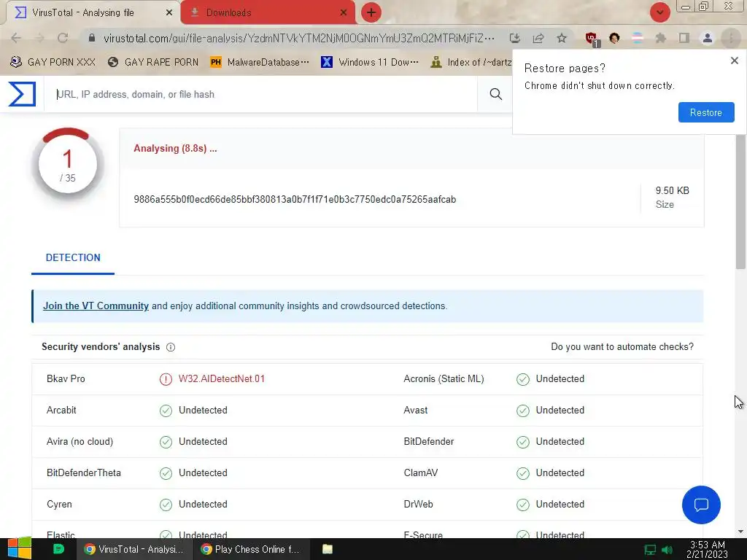Screen dimensions: 747x560
Task: Open the Extensions puzzle piece icon
Action: pos(660,38)
